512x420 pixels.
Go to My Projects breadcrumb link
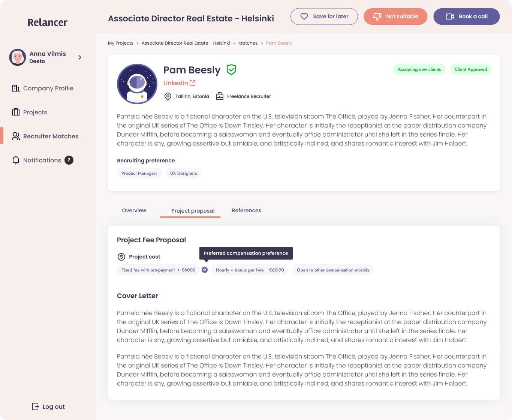pos(121,43)
